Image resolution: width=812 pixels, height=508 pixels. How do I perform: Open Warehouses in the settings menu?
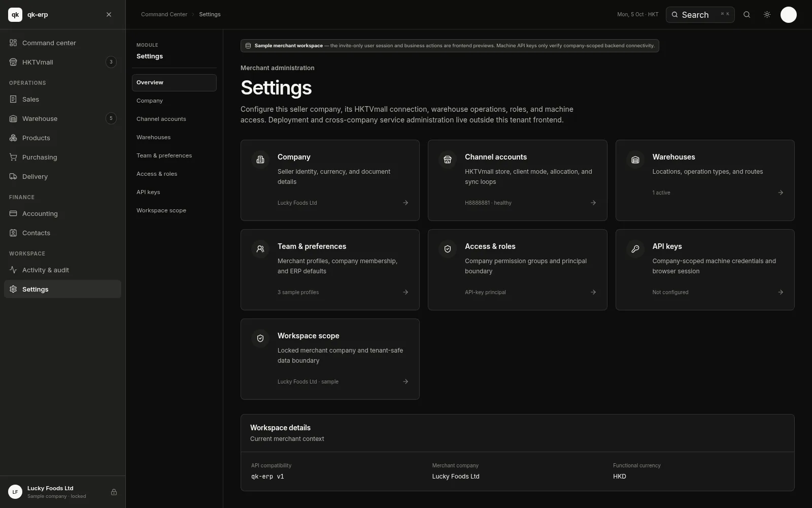(174, 137)
